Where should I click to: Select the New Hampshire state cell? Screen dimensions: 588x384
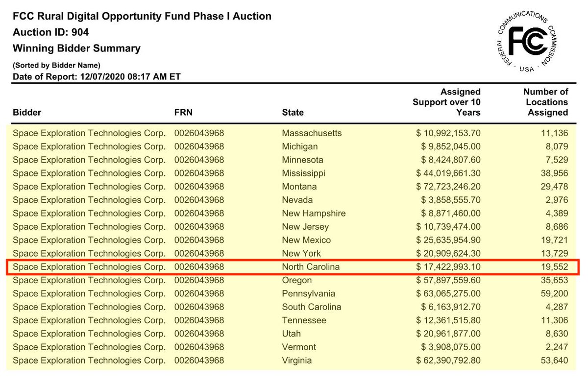[314, 213]
